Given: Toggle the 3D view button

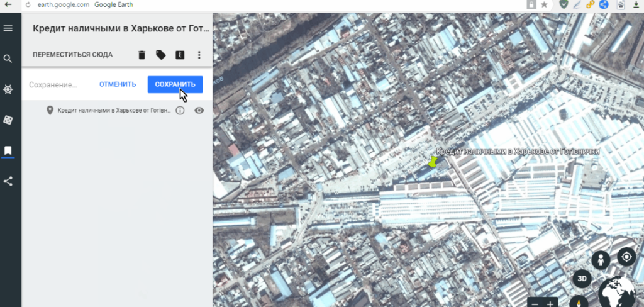Looking at the screenshot, I should coord(582,279).
